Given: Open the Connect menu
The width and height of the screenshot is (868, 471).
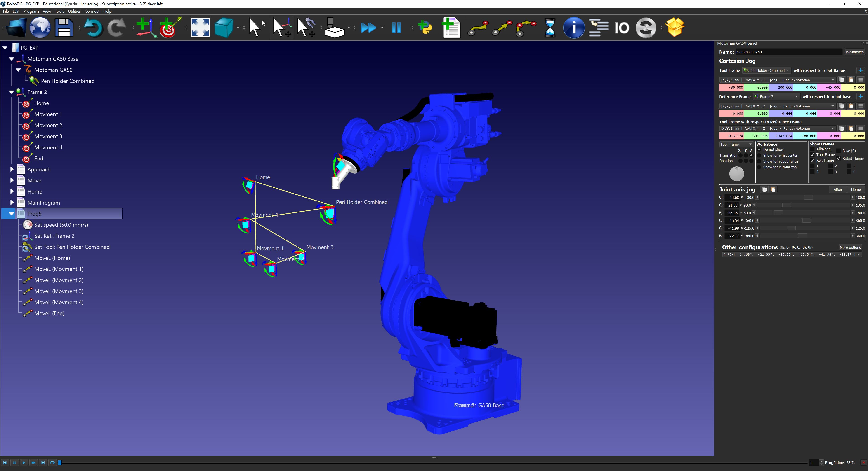Looking at the screenshot, I should 92,11.
